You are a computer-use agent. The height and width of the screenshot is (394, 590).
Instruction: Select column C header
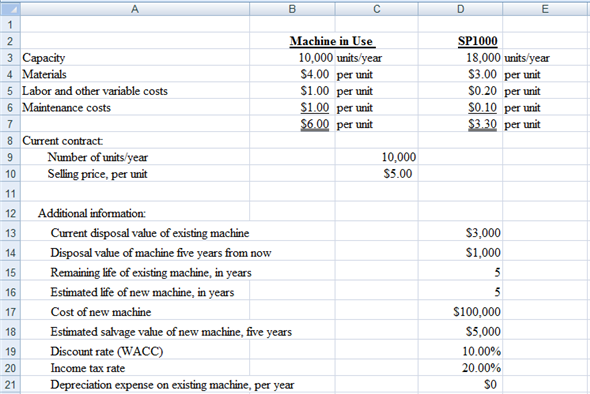coord(376,9)
